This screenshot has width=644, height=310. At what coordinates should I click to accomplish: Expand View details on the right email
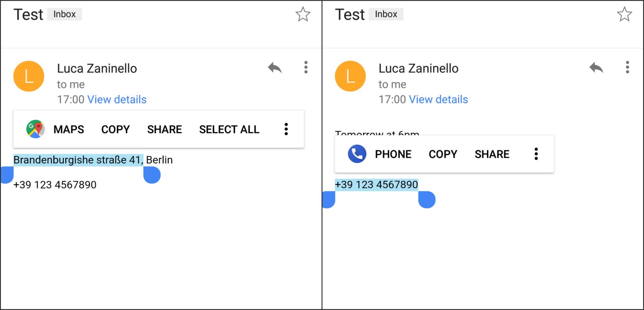(439, 99)
